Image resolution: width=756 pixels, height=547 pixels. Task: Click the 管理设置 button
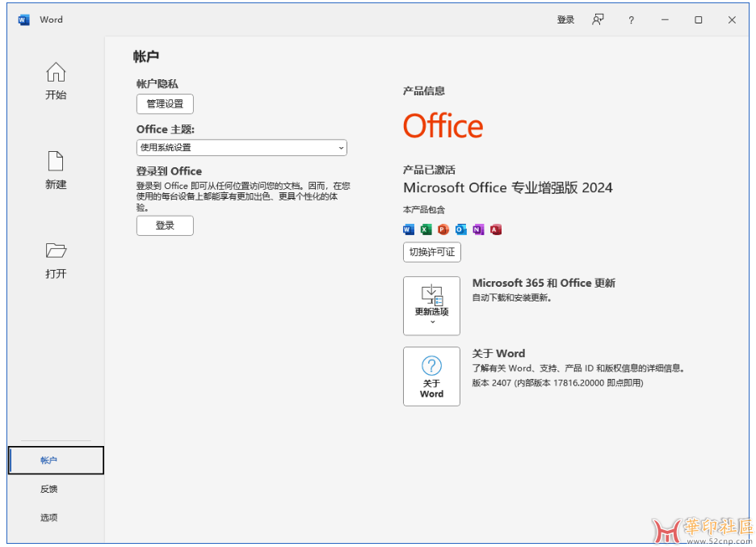click(165, 103)
